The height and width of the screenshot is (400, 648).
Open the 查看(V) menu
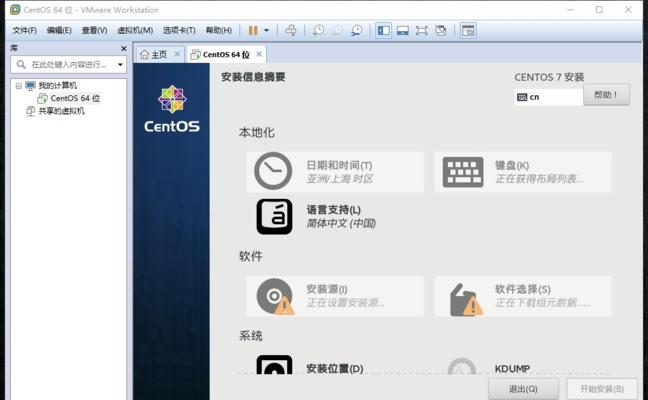[95, 30]
